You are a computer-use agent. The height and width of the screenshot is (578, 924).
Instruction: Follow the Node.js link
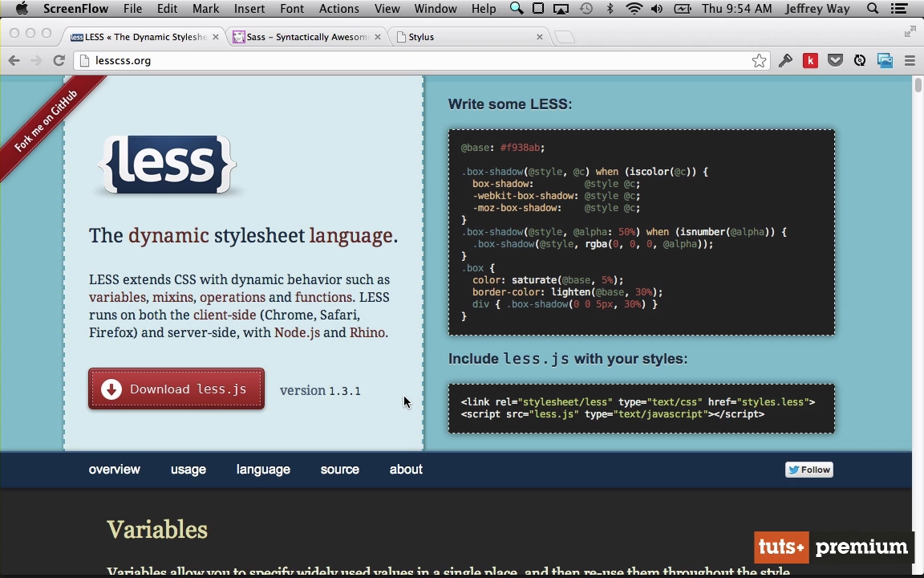297,332
